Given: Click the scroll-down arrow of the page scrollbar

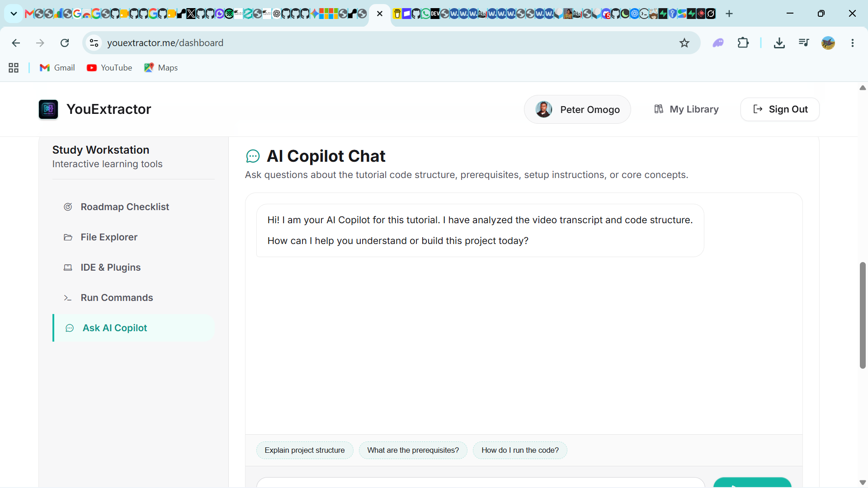Looking at the screenshot, I should 863,483.
